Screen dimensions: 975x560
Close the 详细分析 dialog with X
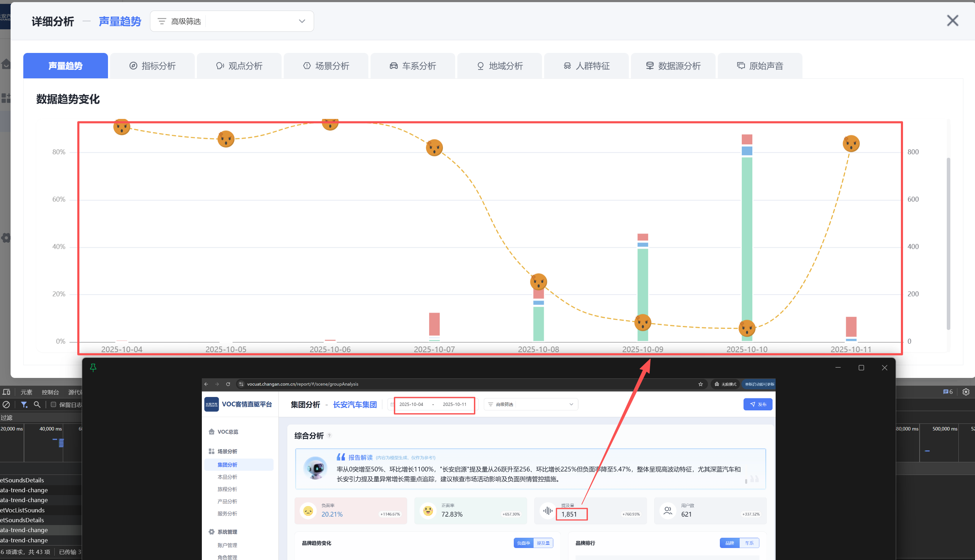tap(952, 21)
